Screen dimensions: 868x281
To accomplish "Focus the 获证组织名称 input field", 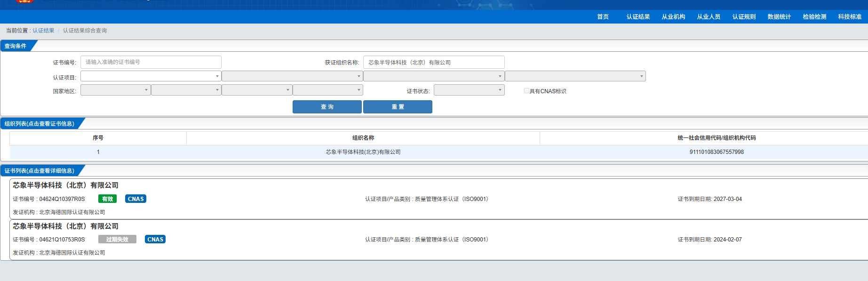I will 434,62.
